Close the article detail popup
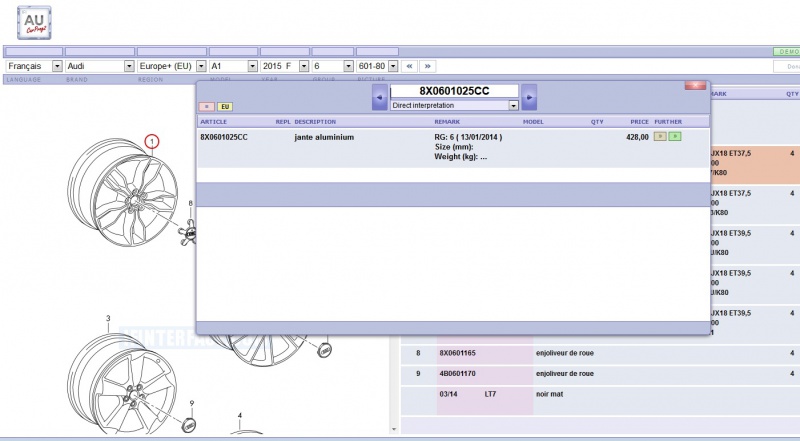Image resolution: width=800 pixels, height=441 pixels. (x=695, y=86)
